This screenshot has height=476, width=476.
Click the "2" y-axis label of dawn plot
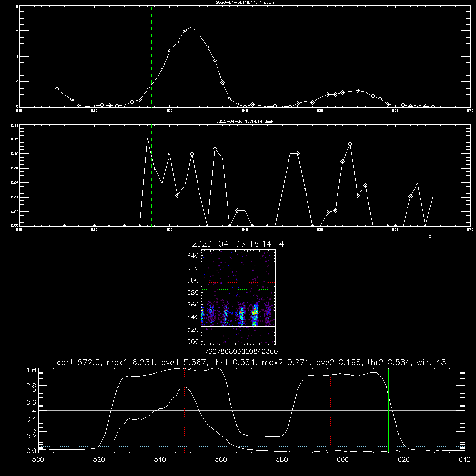pos(17,82)
